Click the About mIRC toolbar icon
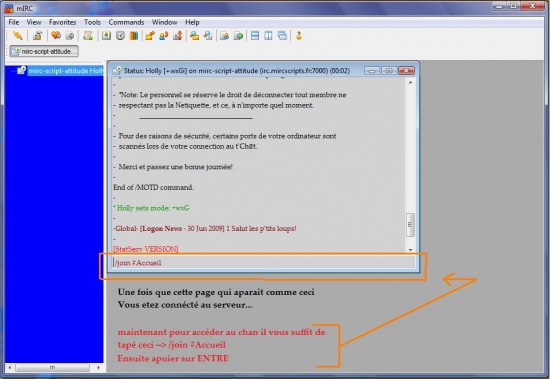Viewport: 550px width, 379px height. pos(299,35)
